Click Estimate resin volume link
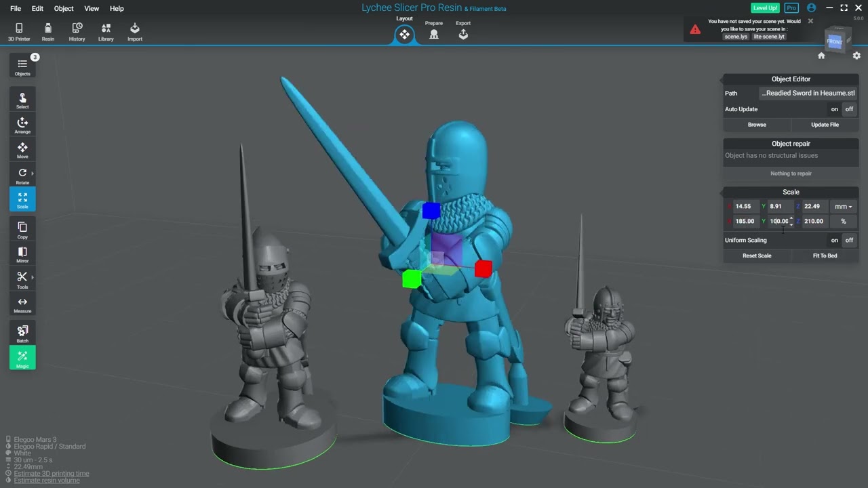This screenshot has width=868, height=488. 47,481
